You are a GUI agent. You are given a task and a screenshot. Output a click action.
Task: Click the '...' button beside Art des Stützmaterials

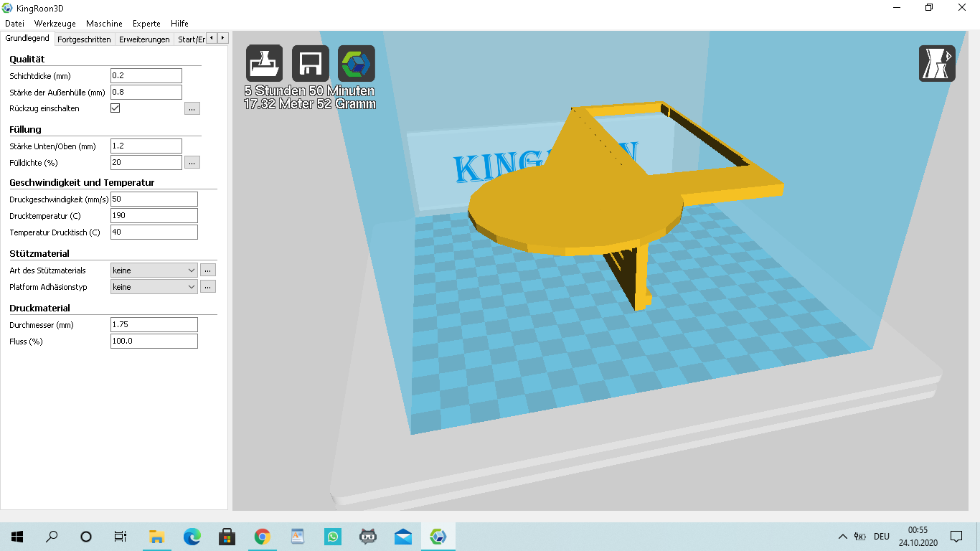click(208, 270)
